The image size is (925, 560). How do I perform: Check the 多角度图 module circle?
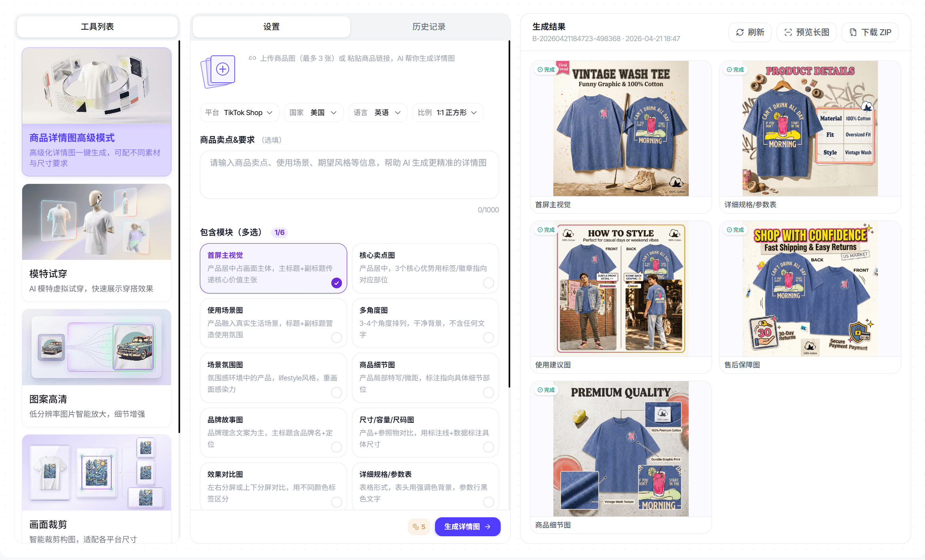point(488,337)
